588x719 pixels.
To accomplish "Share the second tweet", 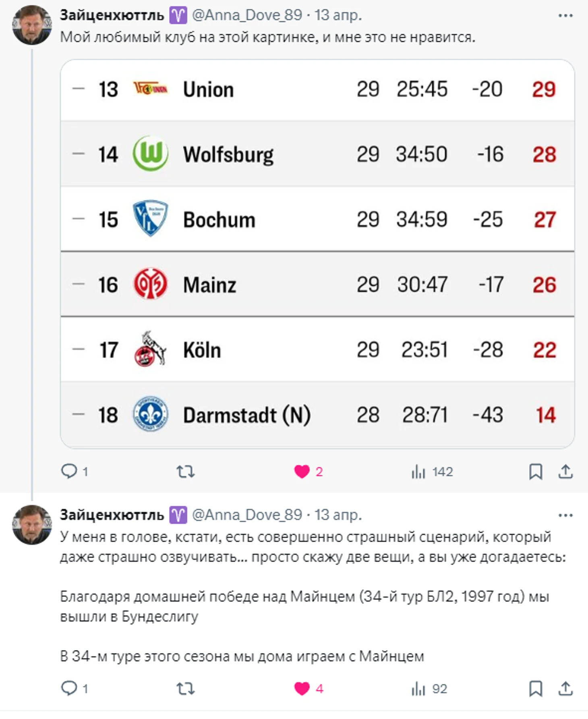I will point(565,688).
